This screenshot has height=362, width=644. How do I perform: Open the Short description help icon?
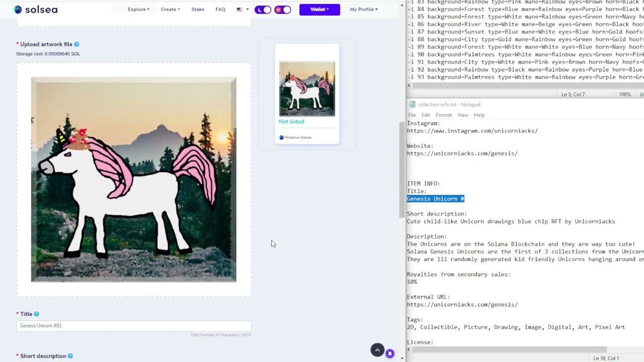[x=70, y=356]
